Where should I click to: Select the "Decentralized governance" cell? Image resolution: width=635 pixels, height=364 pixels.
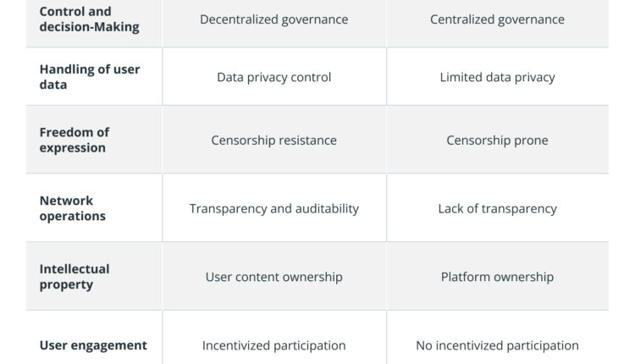point(273,19)
